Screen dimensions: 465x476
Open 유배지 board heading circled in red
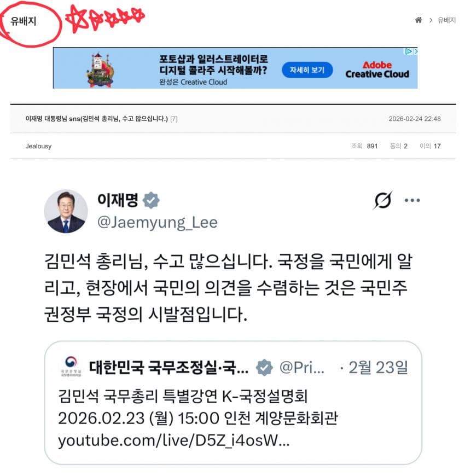(24, 21)
